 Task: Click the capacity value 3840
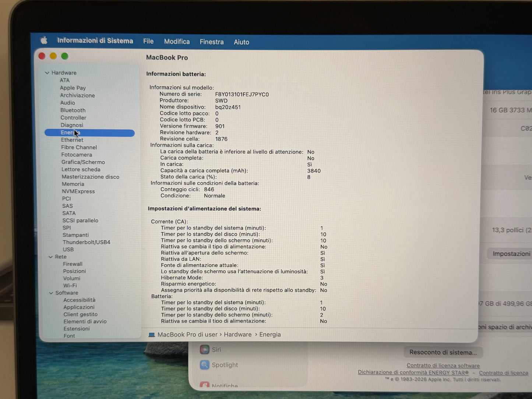[x=314, y=171]
